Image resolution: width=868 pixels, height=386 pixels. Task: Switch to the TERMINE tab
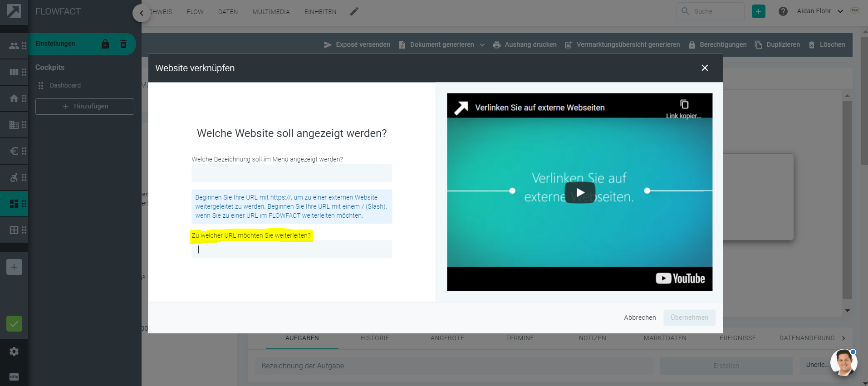click(520, 338)
